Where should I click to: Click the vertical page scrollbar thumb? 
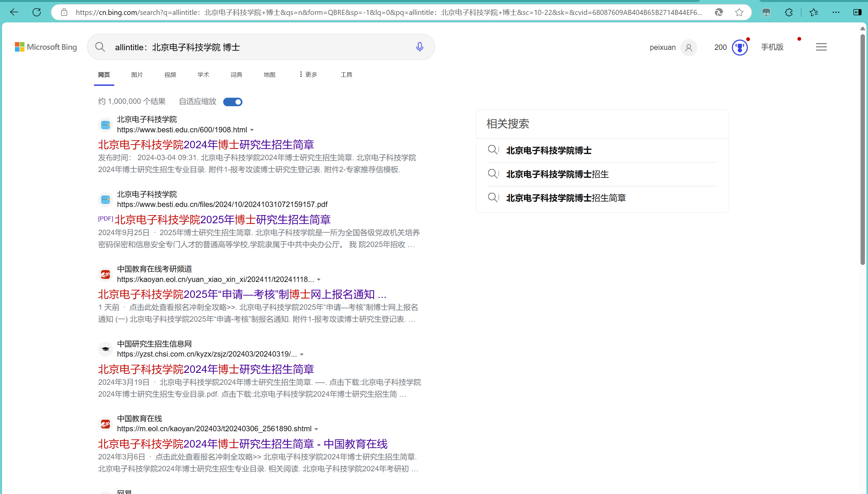pos(863,149)
